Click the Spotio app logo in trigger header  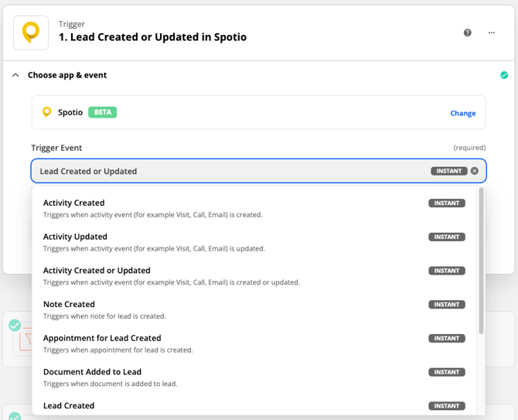[31, 32]
